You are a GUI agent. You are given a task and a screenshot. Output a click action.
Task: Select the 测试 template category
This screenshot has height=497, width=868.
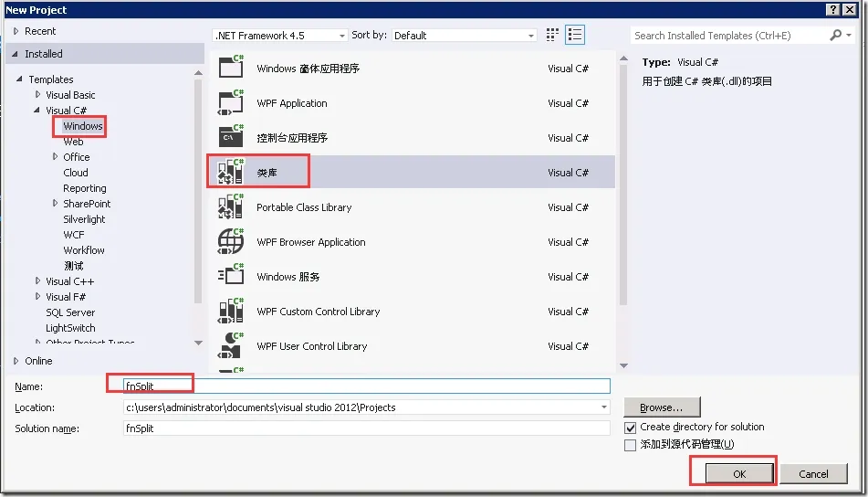tap(73, 265)
